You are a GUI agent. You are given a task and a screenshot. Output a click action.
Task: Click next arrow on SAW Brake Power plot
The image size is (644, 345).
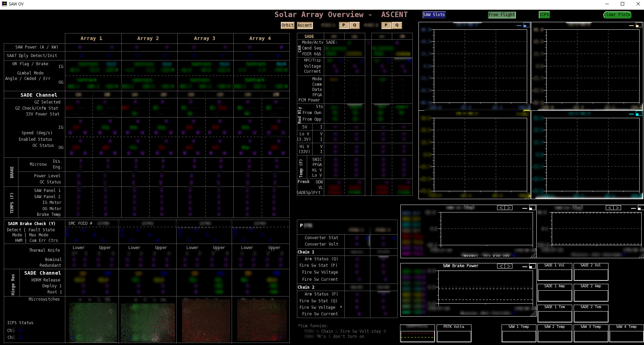pyautogui.click(x=509, y=266)
